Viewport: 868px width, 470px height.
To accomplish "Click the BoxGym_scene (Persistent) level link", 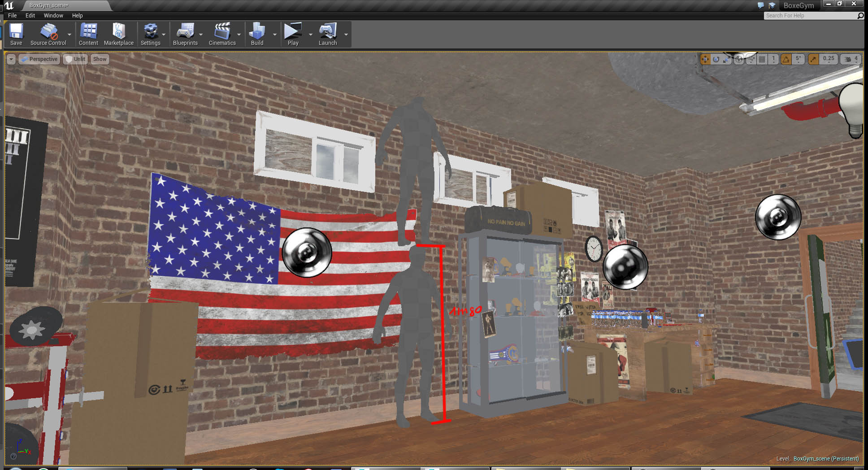I will coord(826,458).
